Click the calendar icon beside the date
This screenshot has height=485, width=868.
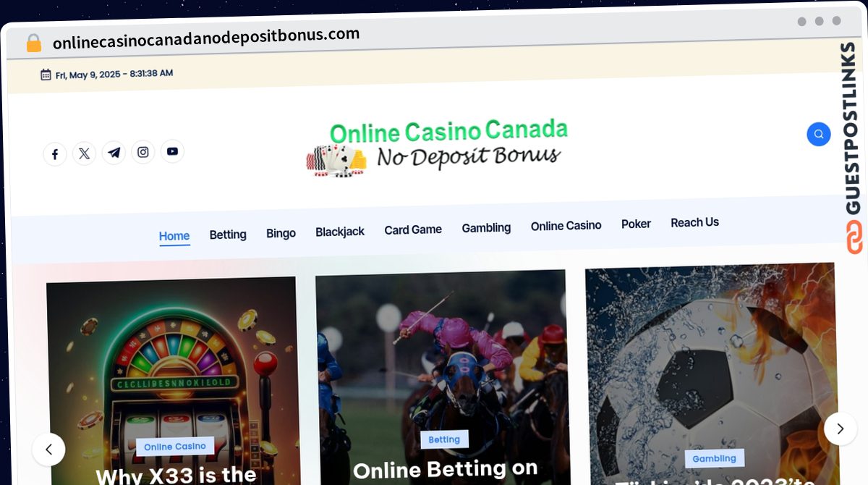click(x=46, y=75)
